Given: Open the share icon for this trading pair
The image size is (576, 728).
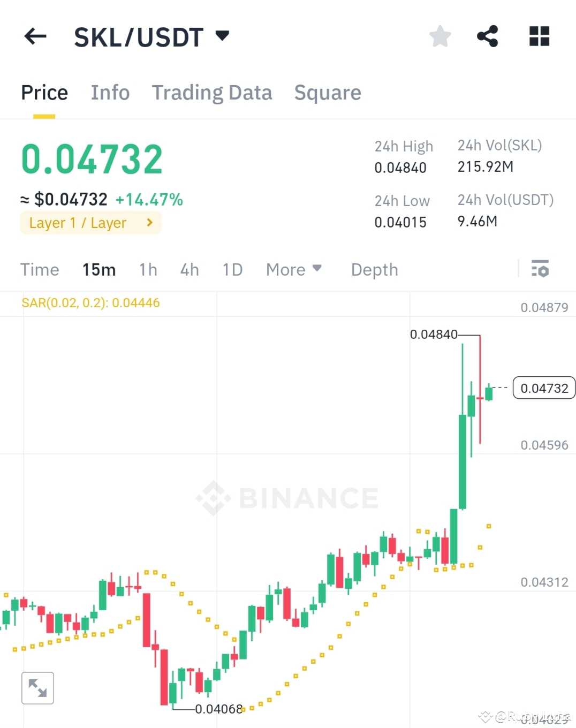Looking at the screenshot, I should coord(487,36).
